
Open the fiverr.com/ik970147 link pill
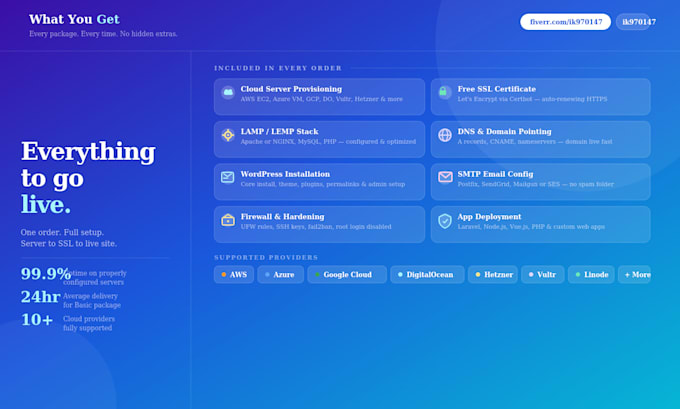566,22
